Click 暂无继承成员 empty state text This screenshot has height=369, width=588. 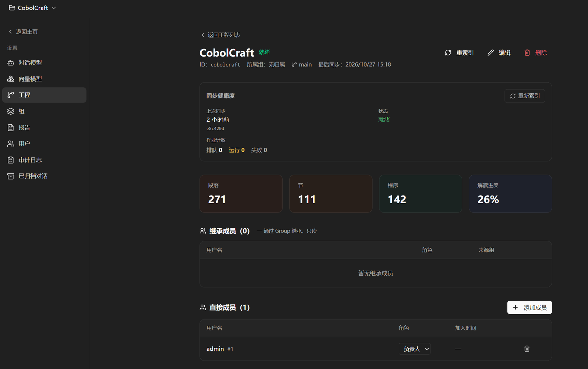(376, 273)
